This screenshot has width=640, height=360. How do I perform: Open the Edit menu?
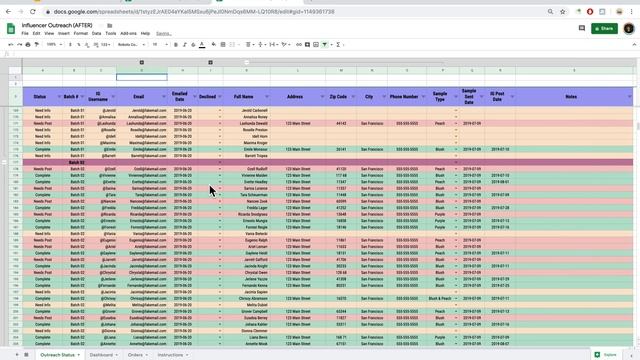click(36, 33)
